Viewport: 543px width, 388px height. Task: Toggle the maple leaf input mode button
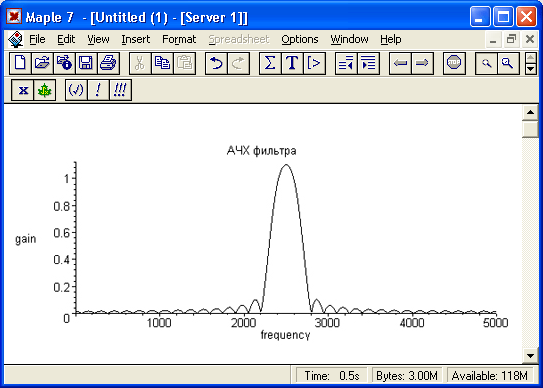tap(45, 90)
